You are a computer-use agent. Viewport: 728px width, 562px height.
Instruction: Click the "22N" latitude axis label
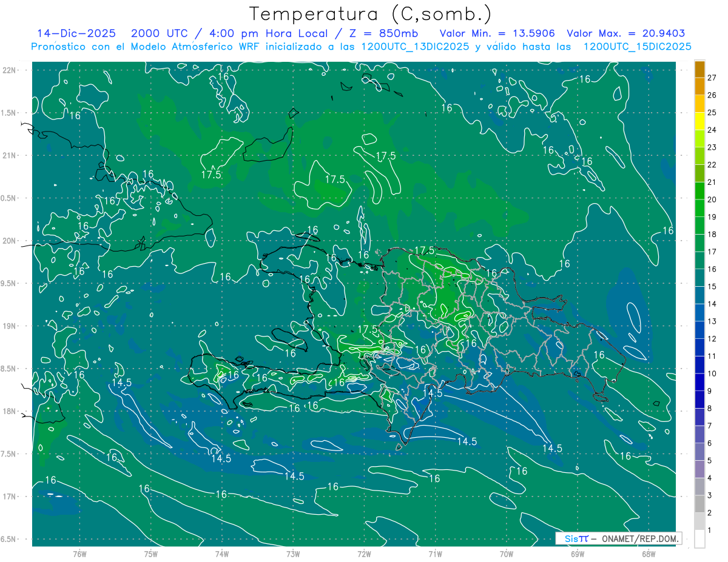(x=10, y=70)
